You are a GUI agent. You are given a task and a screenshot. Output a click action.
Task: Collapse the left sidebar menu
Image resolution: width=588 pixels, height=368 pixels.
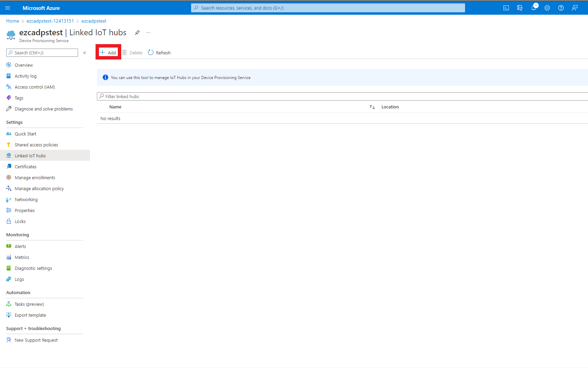85,53
